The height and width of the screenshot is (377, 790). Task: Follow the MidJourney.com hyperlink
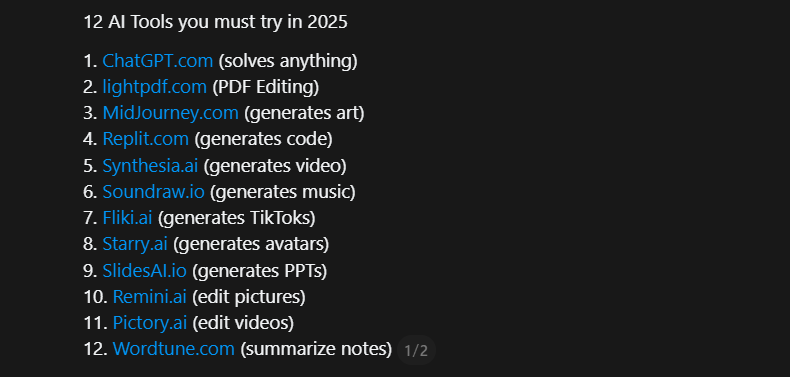pos(170,113)
